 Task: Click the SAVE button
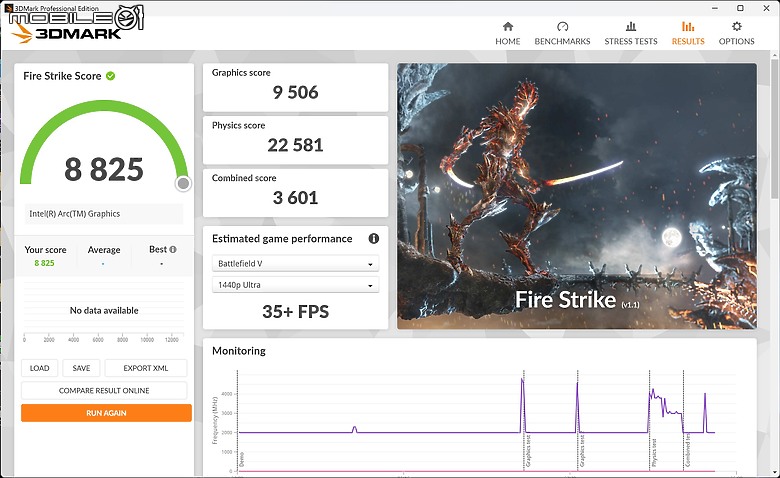click(x=81, y=368)
